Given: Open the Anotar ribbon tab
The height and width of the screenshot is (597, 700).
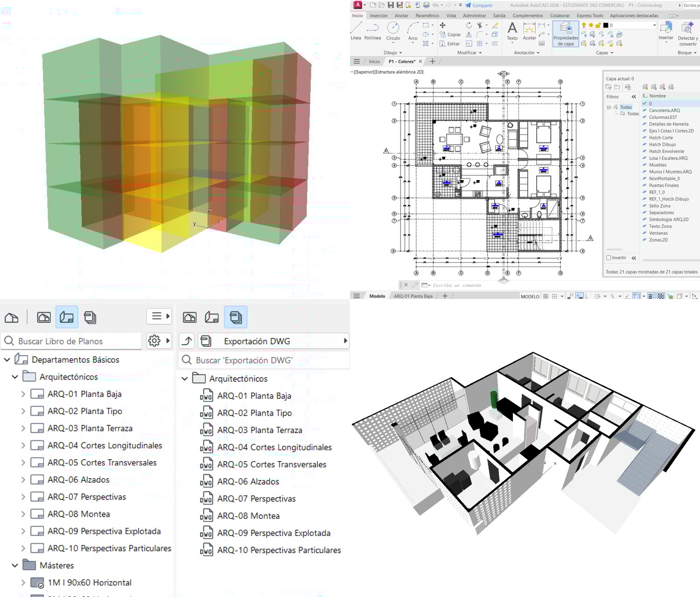Looking at the screenshot, I should (x=401, y=15).
